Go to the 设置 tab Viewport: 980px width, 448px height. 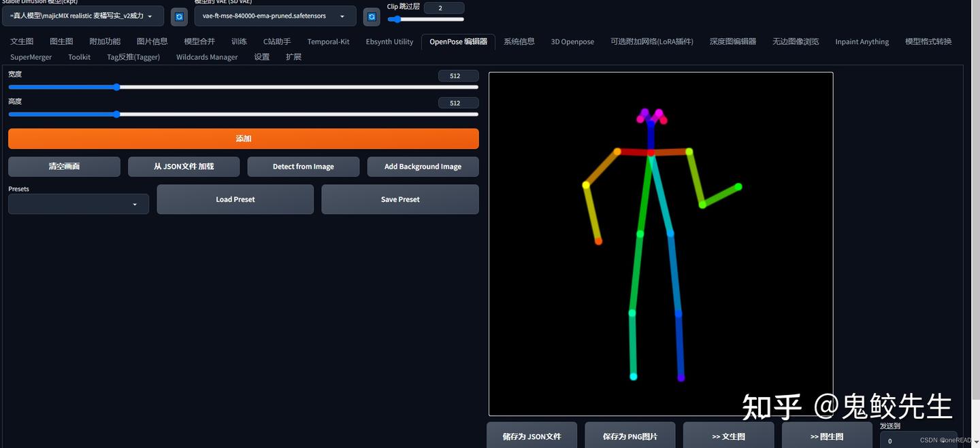(262, 57)
